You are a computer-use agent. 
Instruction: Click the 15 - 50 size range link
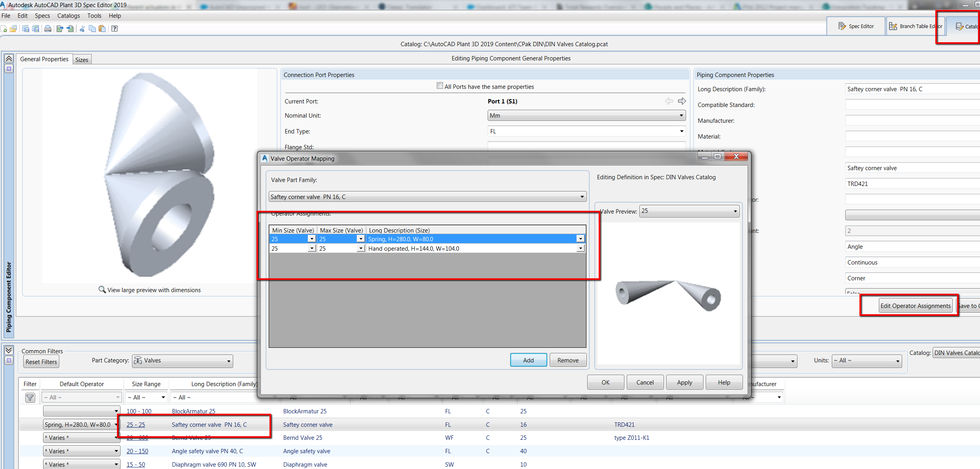pyautogui.click(x=136, y=464)
